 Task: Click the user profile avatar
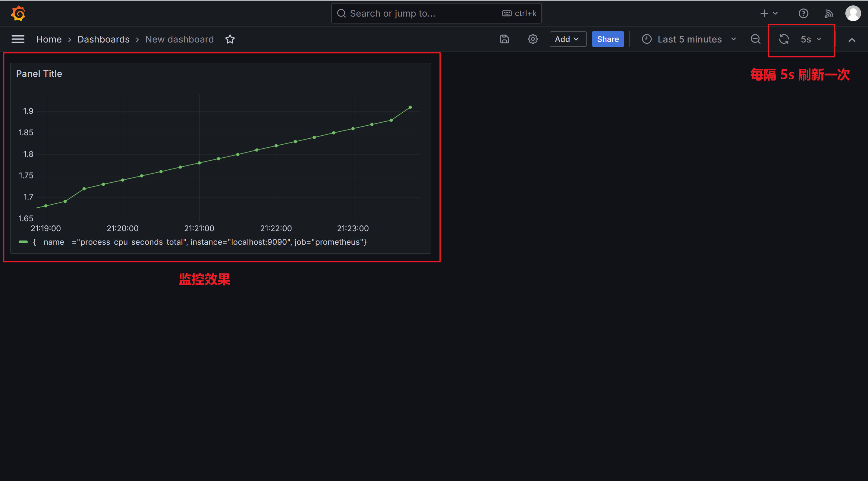click(x=853, y=14)
